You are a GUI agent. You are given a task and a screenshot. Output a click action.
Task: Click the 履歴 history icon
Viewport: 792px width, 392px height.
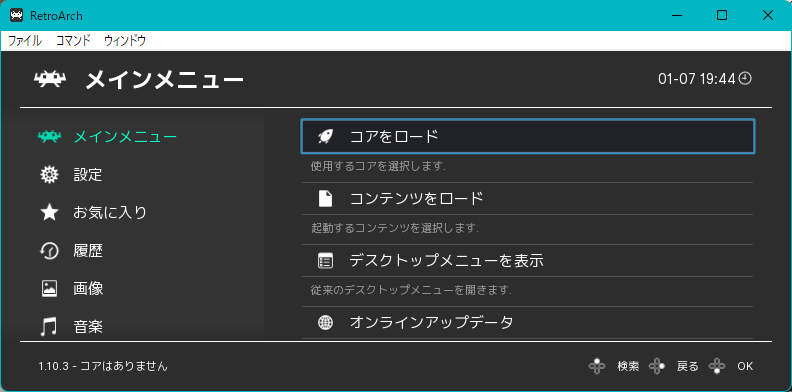click(50, 251)
